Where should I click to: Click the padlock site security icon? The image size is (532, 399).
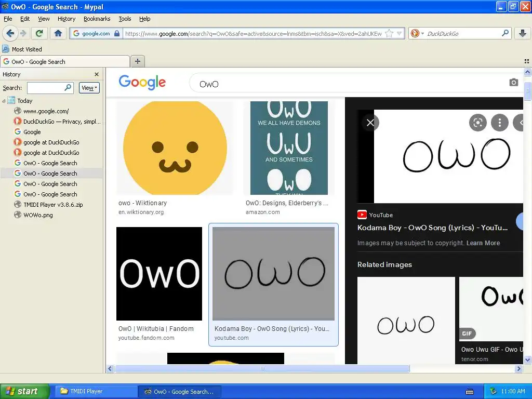(117, 34)
